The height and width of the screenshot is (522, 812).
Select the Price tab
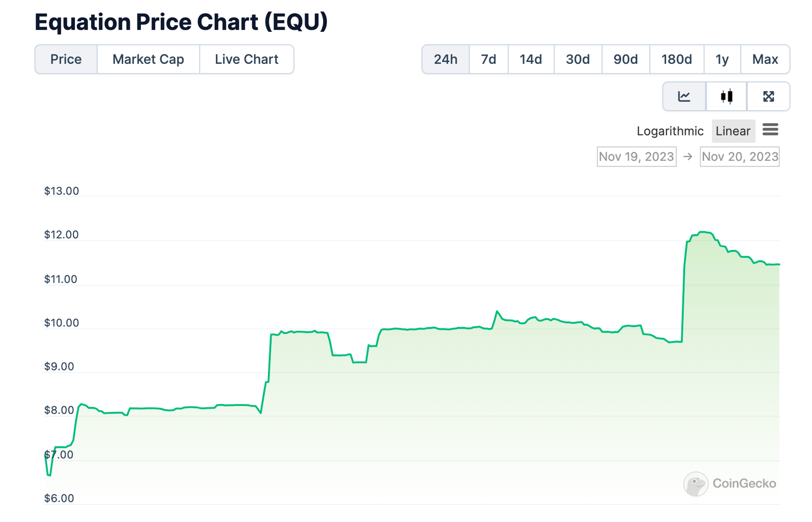point(66,59)
